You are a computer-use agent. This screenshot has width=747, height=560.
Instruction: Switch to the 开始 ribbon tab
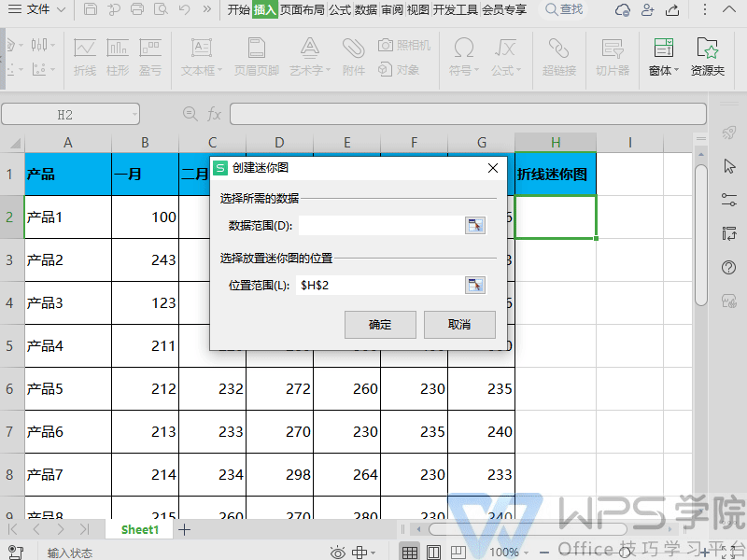point(238,9)
